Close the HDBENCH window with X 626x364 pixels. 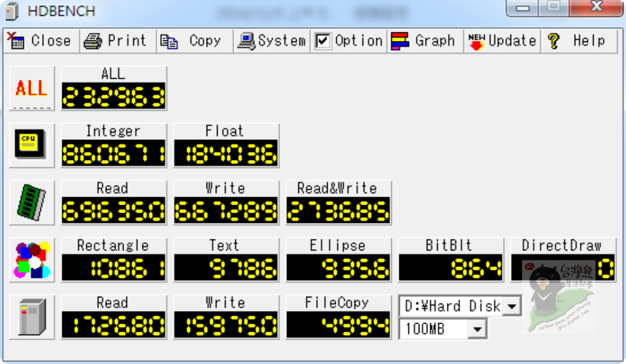597,7
